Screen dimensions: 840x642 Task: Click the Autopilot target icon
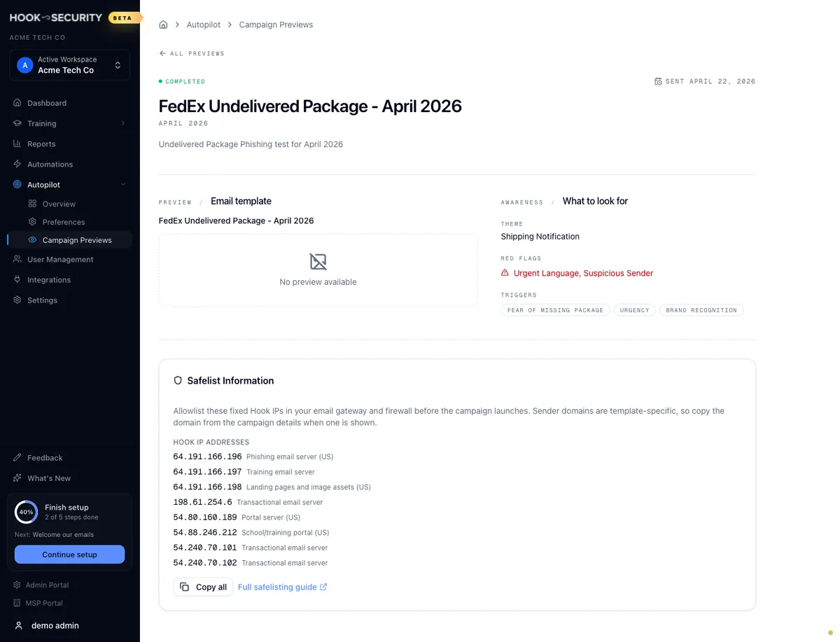(17, 185)
